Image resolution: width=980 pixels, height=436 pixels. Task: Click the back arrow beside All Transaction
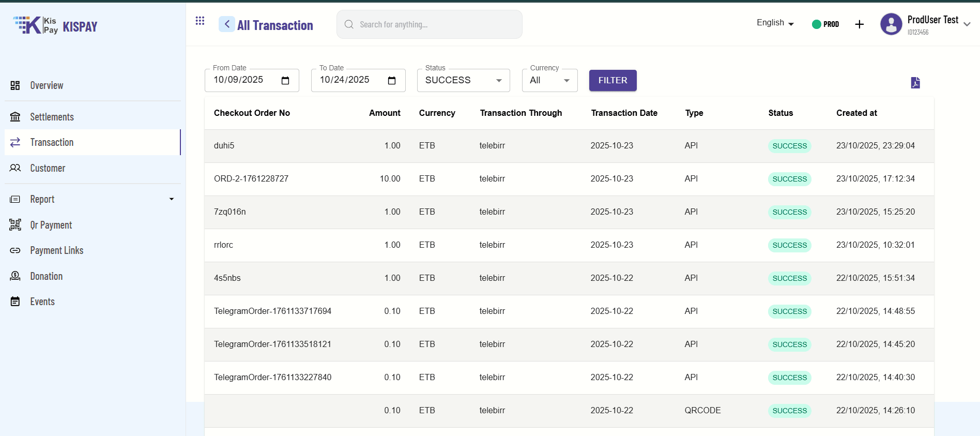pyautogui.click(x=226, y=24)
